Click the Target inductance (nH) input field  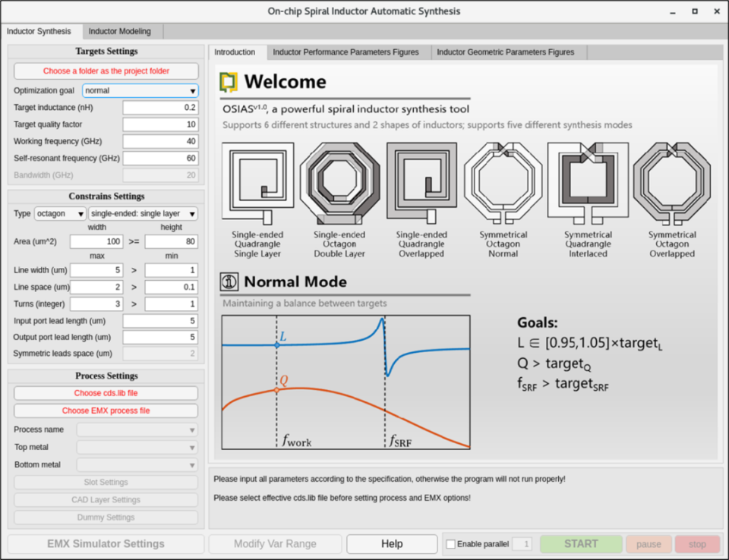[160, 108]
